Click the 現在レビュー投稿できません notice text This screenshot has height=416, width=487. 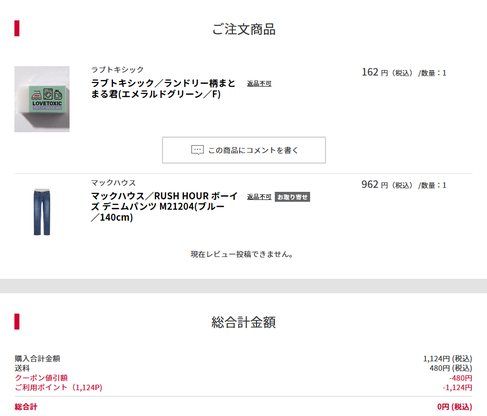[x=242, y=254]
